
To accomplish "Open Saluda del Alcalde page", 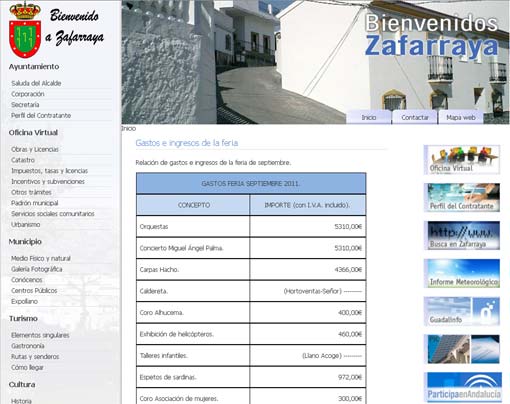I will (36, 83).
